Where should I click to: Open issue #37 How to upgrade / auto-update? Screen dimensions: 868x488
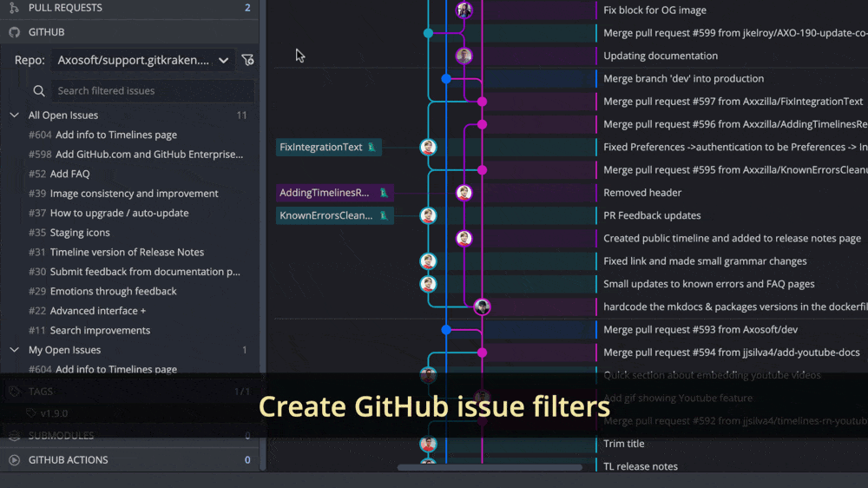click(x=108, y=214)
